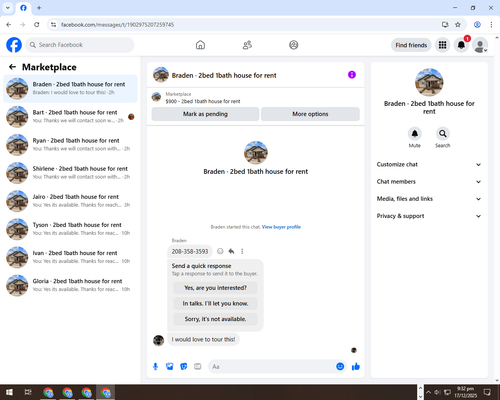This screenshot has height=400, width=500.
Task: Open the Facebook Home icon
Action: 200,45
